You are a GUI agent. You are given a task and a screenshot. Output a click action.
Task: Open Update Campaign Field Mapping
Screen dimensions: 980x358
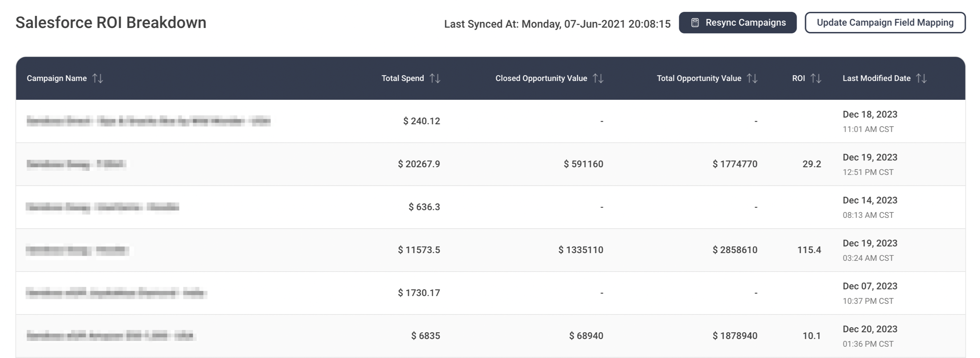coord(885,23)
